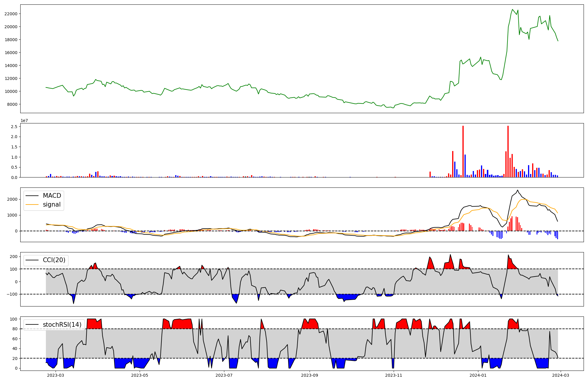Click the black MACD line swatch in legend

[32, 196]
